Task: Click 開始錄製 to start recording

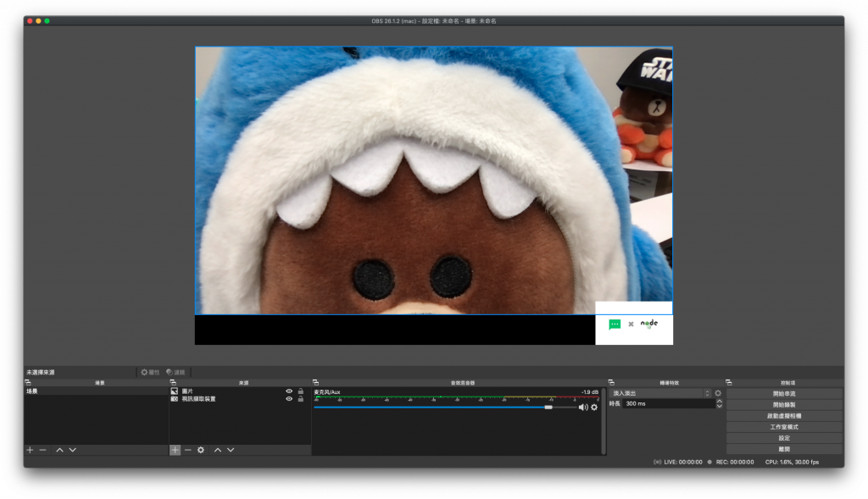Action: click(x=784, y=405)
